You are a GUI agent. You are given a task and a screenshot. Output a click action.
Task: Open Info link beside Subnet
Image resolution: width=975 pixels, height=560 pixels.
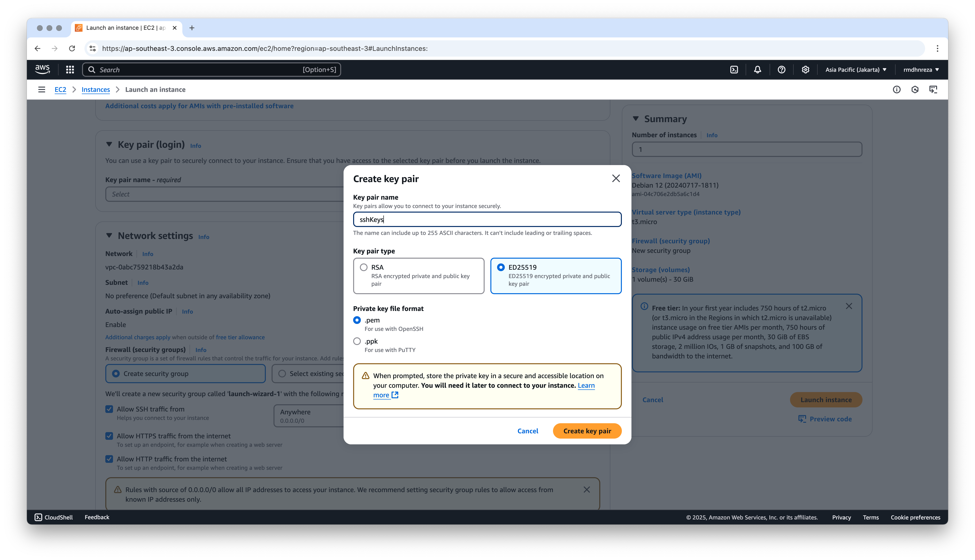click(x=143, y=283)
